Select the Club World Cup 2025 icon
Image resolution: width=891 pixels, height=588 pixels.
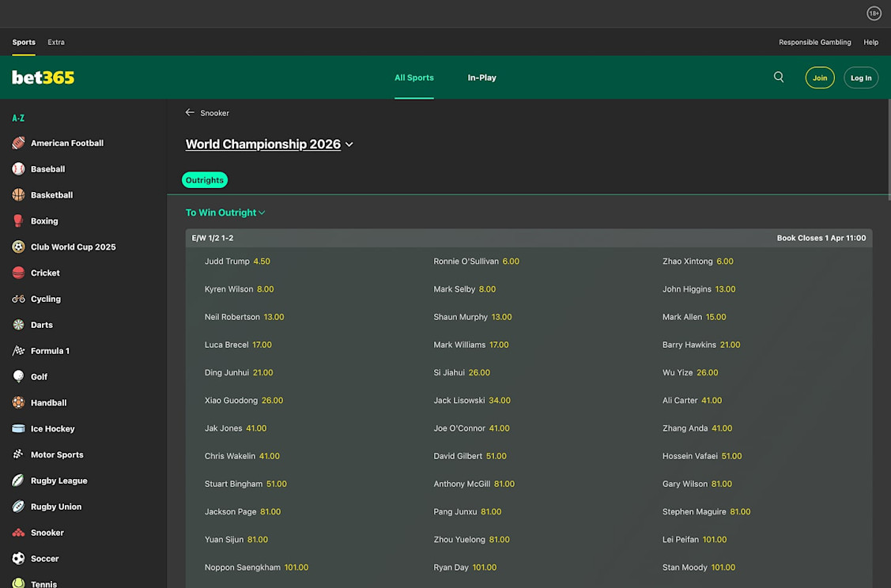(18, 247)
